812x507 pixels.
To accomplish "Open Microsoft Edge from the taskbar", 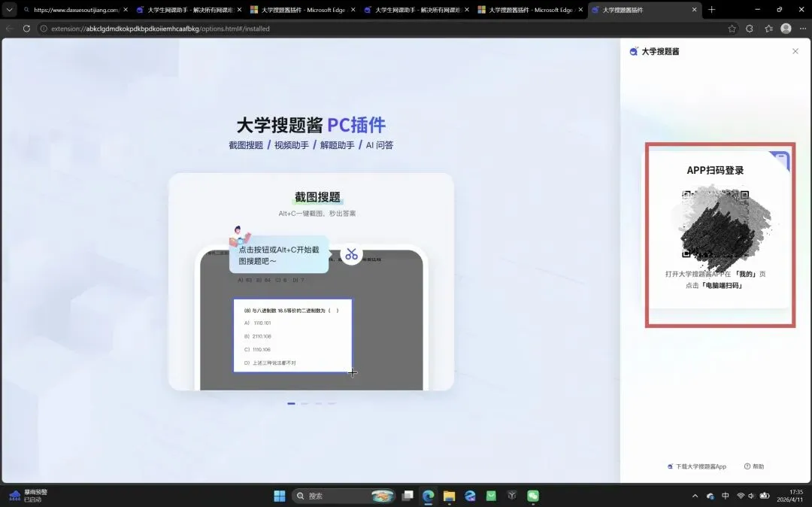I will tap(429, 496).
